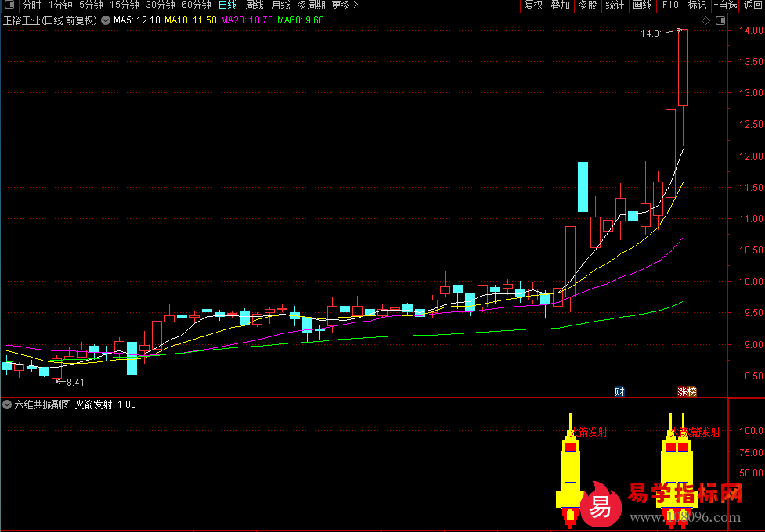This screenshot has width=765, height=532.
Task: Add stock via +自选 button
Action: (x=726, y=5)
